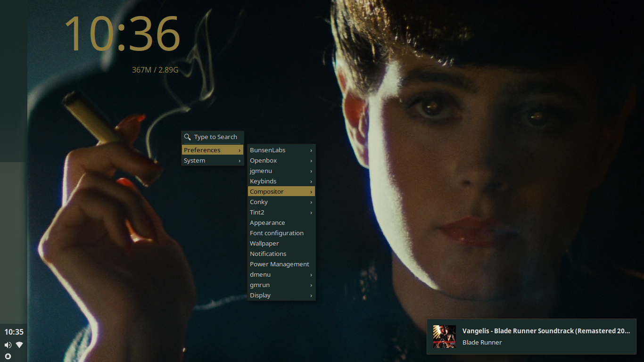The image size is (644, 362).
Task: Expand the Conky arrow chevron
Action: pyautogui.click(x=311, y=202)
